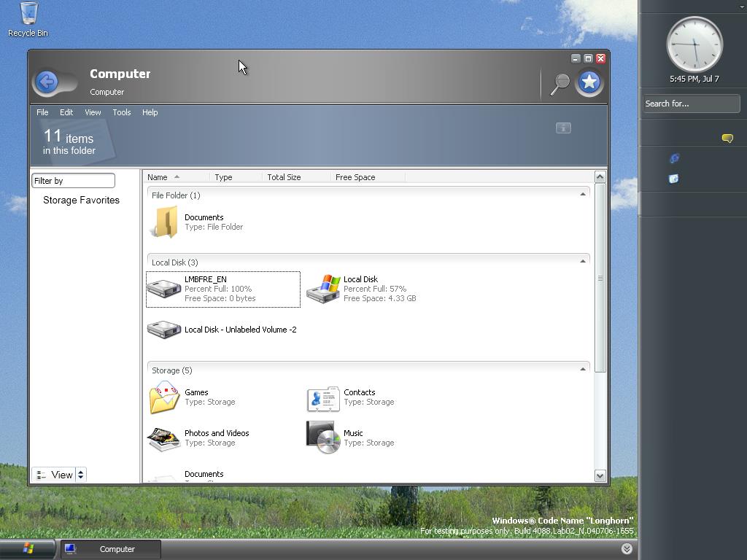Open the Games storage icon
The width and height of the screenshot is (747, 560).
point(164,397)
